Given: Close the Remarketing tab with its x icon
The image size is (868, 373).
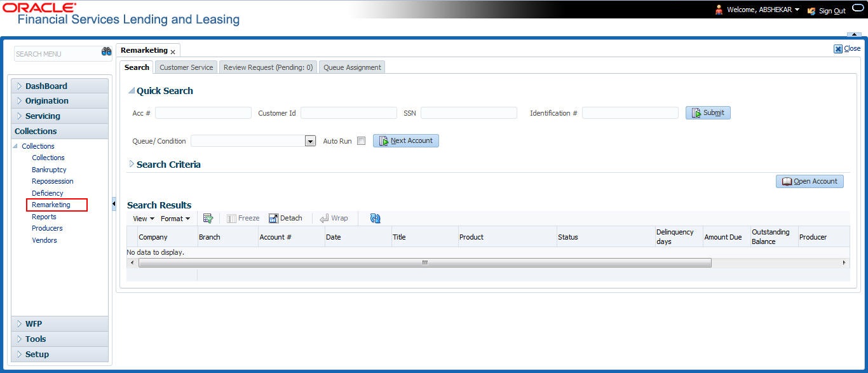Looking at the screenshot, I should [173, 51].
